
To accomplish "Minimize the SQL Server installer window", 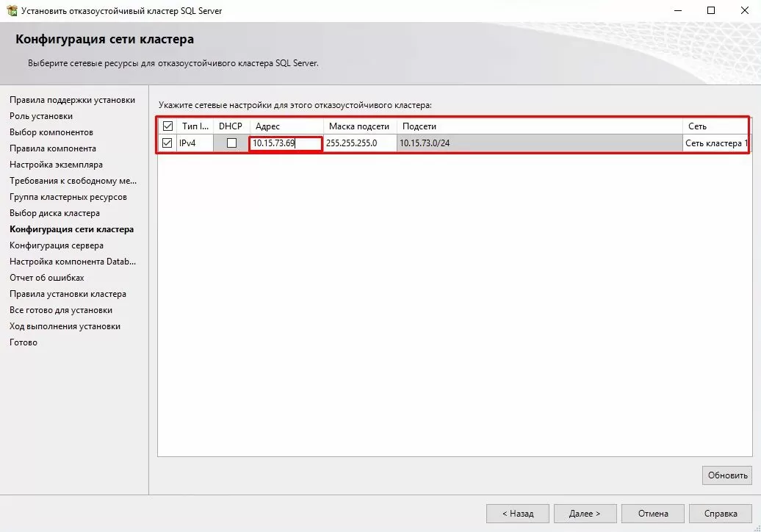I will [x=678, y=11].
